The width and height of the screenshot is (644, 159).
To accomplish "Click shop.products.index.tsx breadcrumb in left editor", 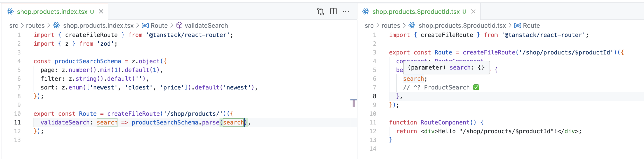I will click(x=98, y=26).
